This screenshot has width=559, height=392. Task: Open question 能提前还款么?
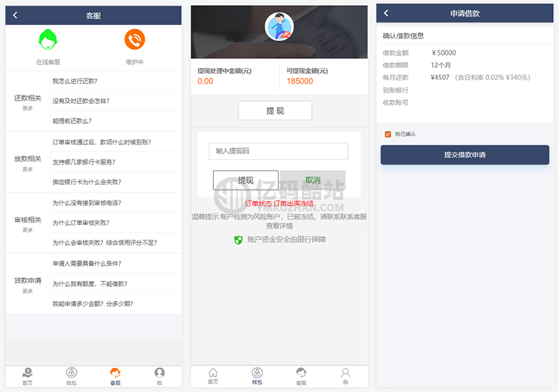[x=72, y=121]
